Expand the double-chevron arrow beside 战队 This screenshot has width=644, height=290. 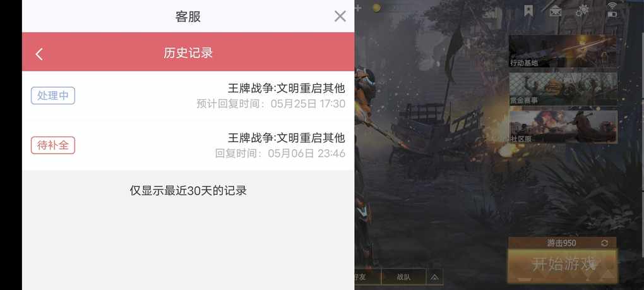(434, 277)
